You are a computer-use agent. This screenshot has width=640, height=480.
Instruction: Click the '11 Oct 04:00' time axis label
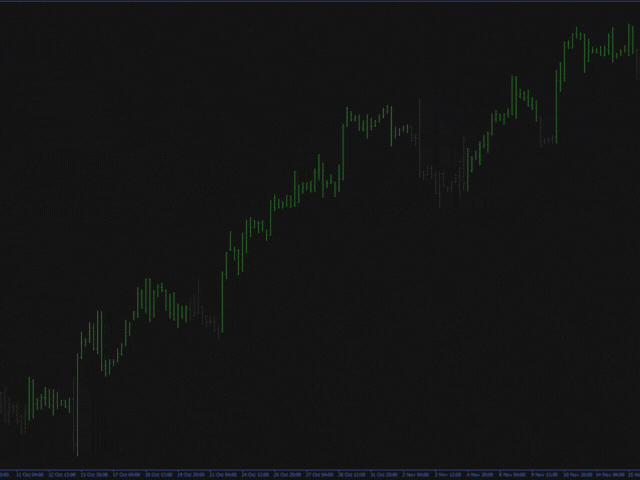point(30,475)
